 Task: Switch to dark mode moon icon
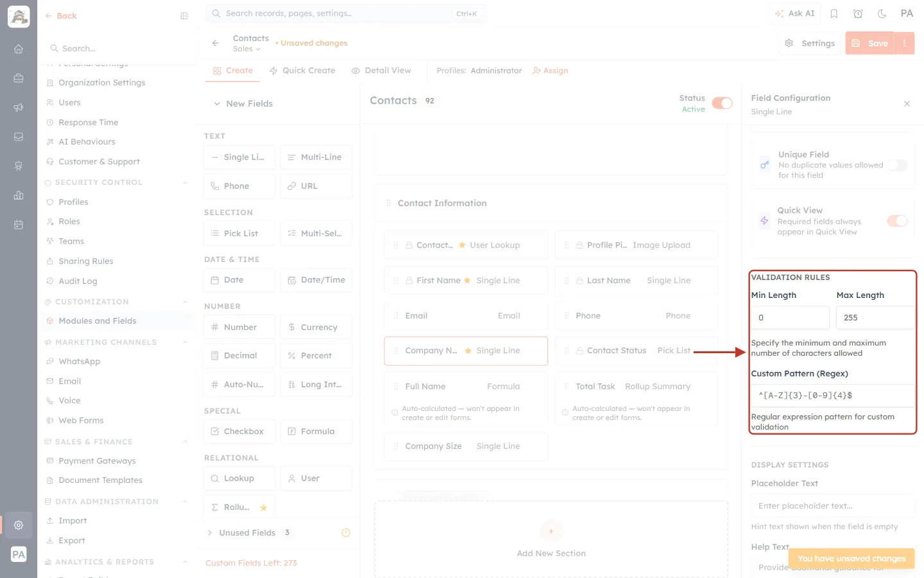(x=882, y=13)
